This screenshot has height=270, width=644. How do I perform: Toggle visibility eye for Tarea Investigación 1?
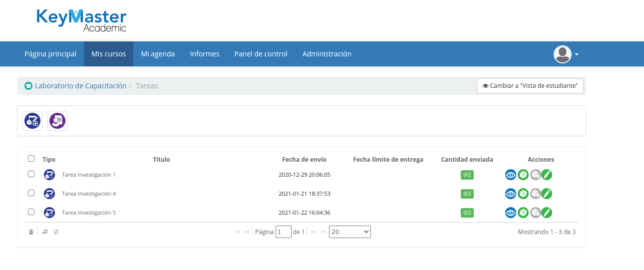pos(510,175)
